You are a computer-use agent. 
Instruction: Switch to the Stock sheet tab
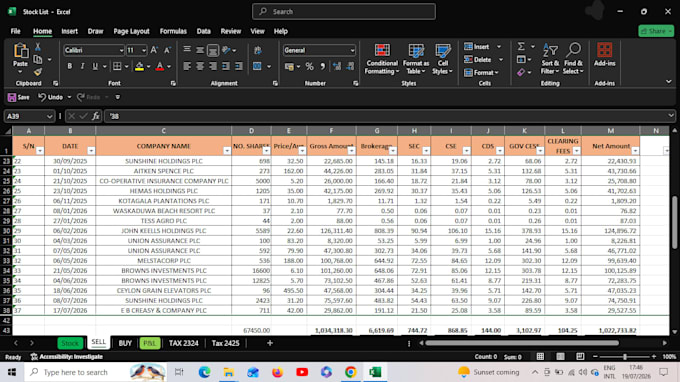pyautogui.click(x=70, y=343)
